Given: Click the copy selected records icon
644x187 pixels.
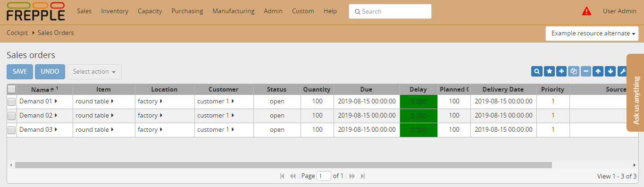Looking at the screenshot, I should point(574,71).
